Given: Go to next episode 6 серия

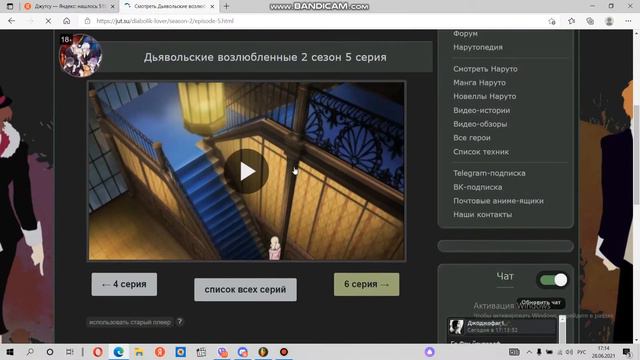Looking at the screenshot, I should pyautogui.click(x=367, y=284).
